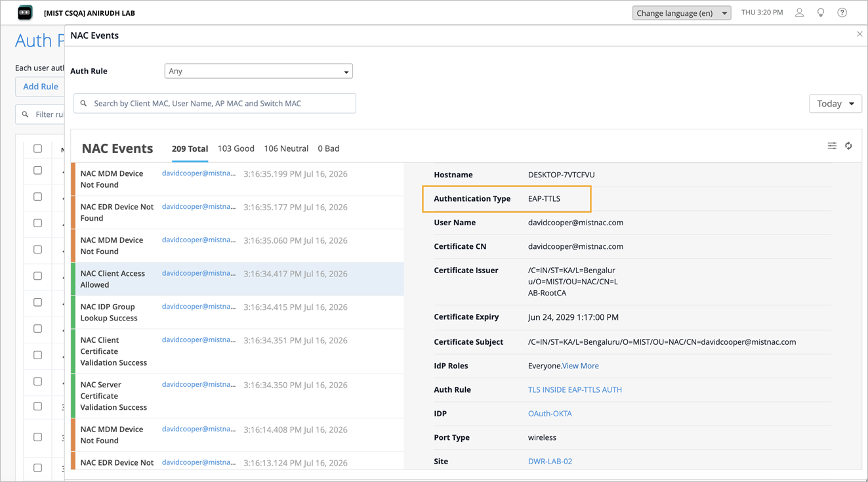Click the Certificate CN davidcooper@mistnac.com value
Image resolution: width=868 pixels, height=482 pixels.
pyautogui.click(x=575, y=246)
